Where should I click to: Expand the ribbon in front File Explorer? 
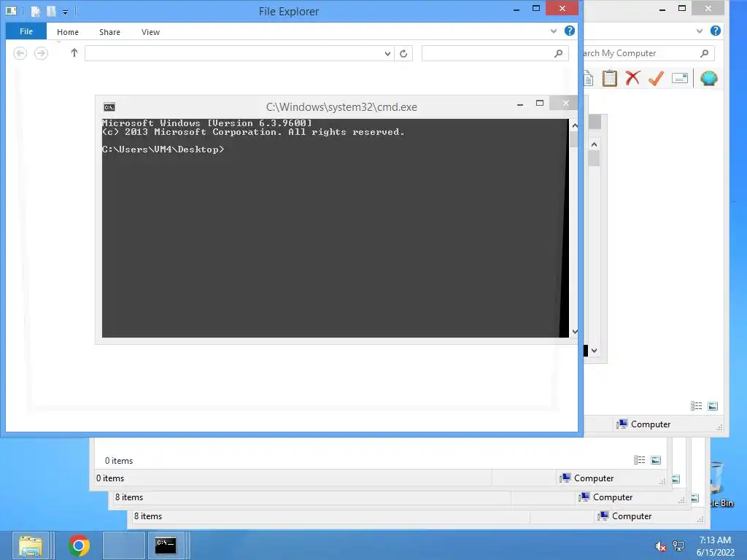554,31
